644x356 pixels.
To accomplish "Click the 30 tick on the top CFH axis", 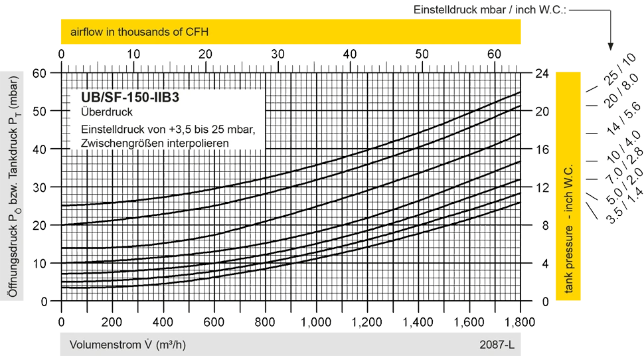I will [x=278, y=53].
